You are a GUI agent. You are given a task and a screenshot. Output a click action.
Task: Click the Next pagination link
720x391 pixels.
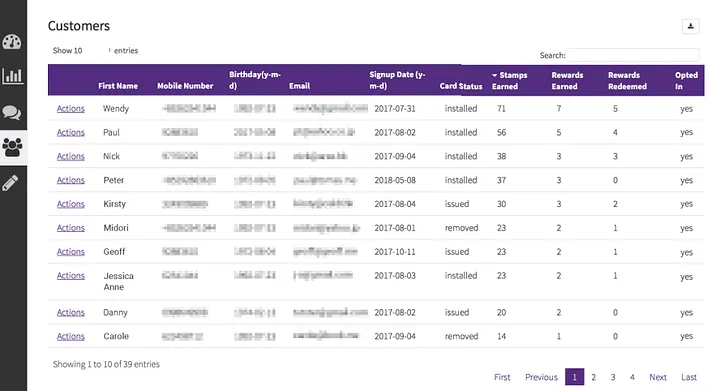(x=658, y=377)
